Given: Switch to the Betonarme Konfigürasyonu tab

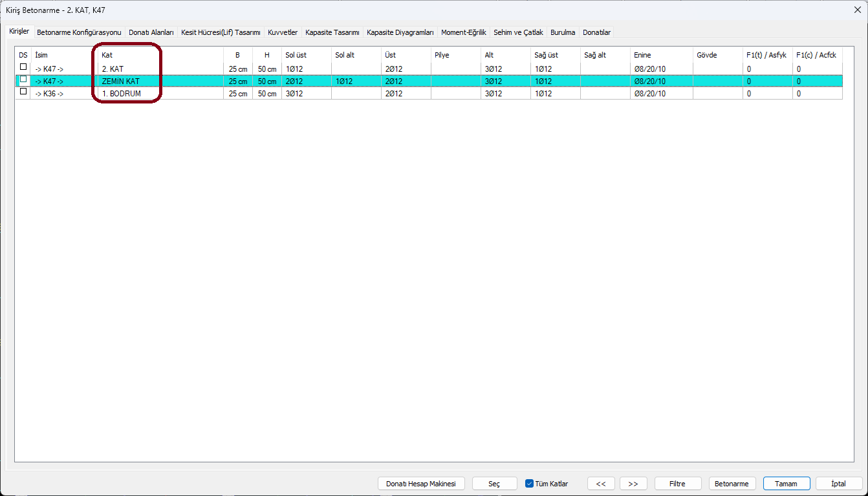Looking at the screenshot, I should 79,32.
